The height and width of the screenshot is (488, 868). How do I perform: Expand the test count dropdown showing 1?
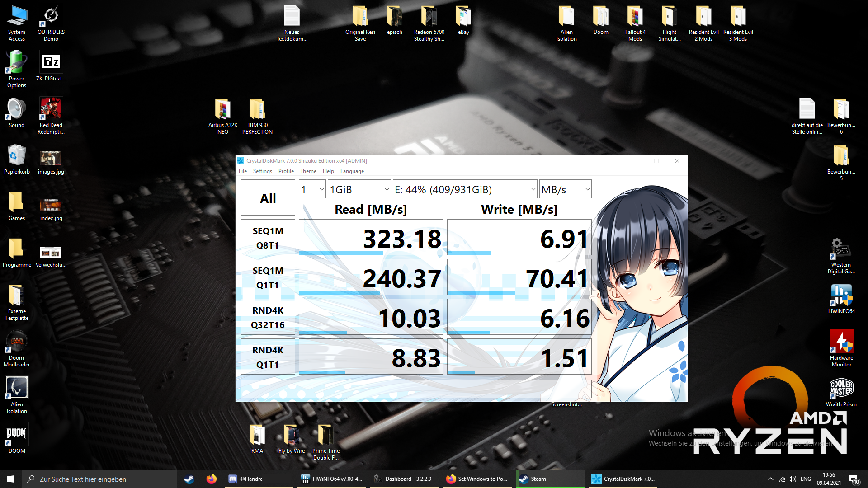coord(312,190)
